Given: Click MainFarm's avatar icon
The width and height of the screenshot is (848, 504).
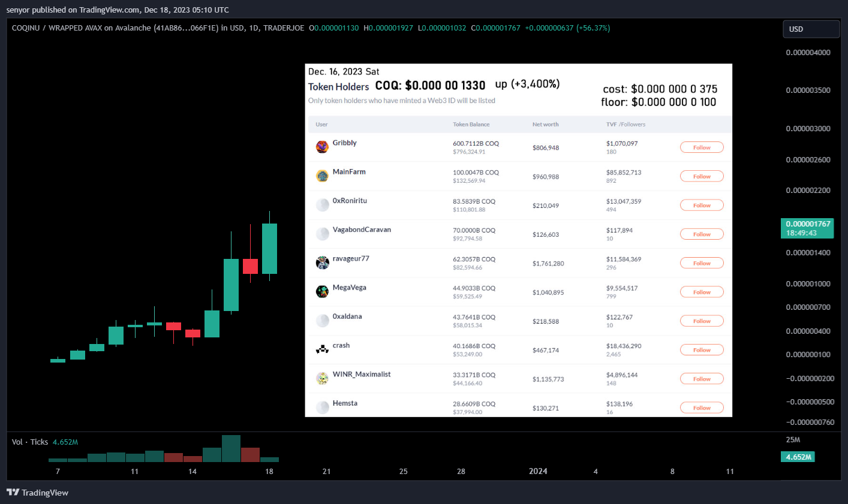Looking at the screenshot, I should [x=322, y=176].
